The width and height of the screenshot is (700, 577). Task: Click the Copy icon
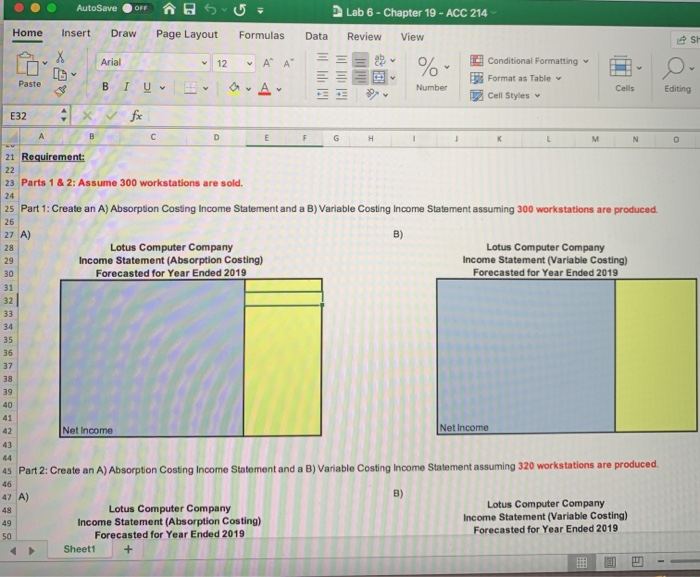60,74
